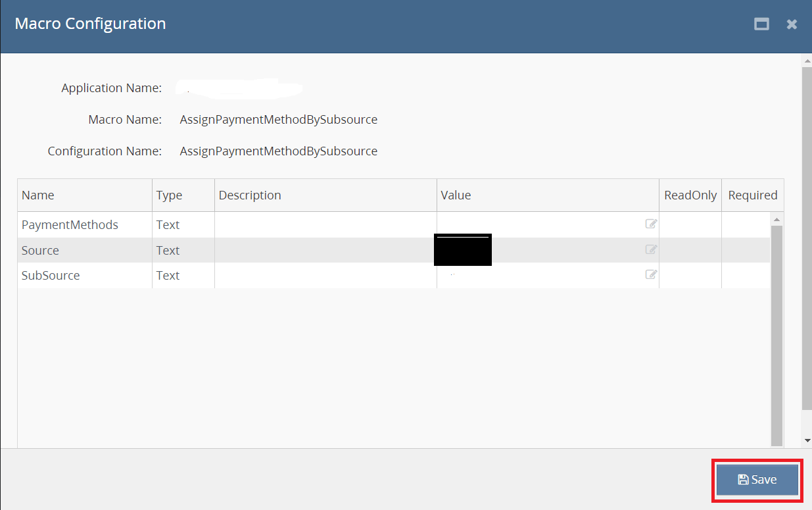Select the SubSource parameter row
The height and width of the screenshot is (510, 812).
51,276
